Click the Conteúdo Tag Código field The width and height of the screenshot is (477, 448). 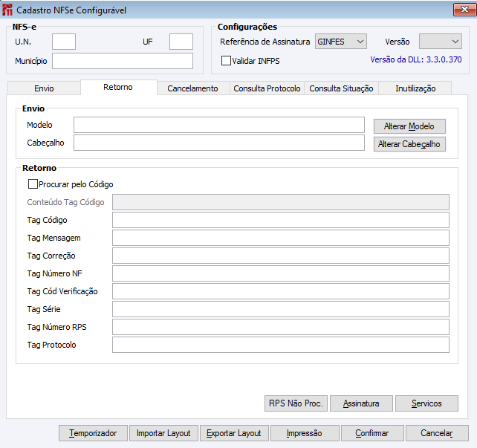coord(281,202)
